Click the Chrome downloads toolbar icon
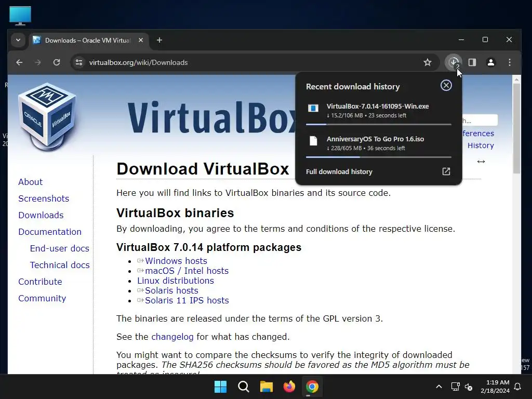This screenshot has height=399, width=532. pyautogui.click(x=454, y=62)
